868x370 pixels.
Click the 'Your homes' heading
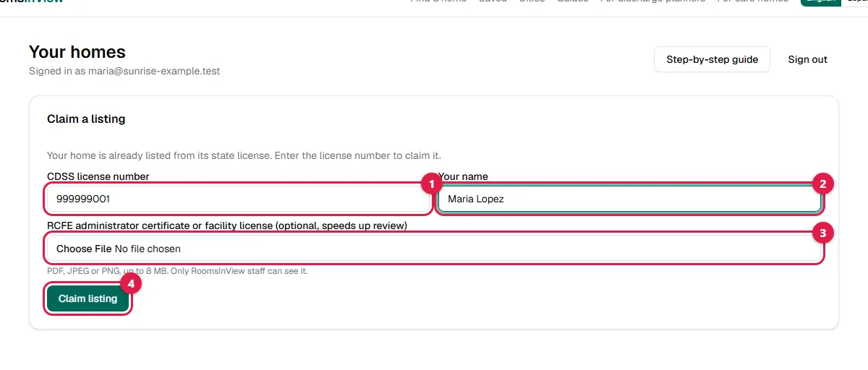pos(77,52)
